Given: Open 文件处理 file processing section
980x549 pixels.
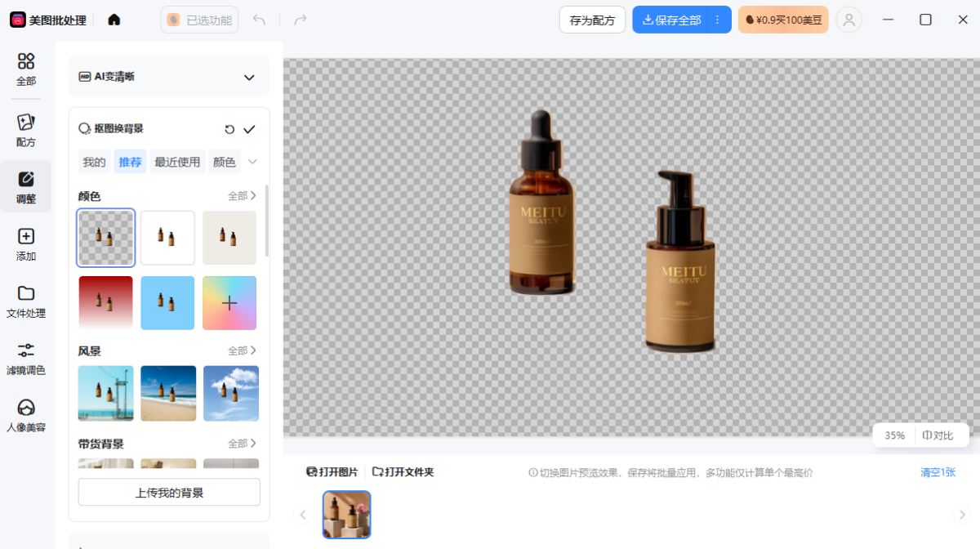Looking at the screenshot, I should 26,301.
